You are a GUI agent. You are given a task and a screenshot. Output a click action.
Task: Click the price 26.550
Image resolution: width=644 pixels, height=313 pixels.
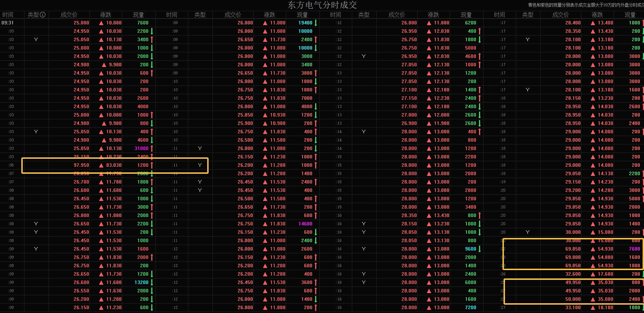[x=81, y=291]
